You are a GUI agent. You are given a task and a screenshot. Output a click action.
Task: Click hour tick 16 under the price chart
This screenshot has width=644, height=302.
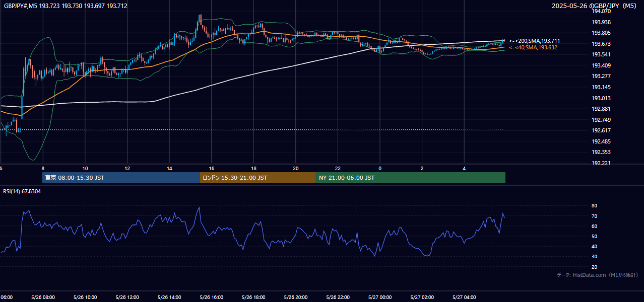(212, 169)
